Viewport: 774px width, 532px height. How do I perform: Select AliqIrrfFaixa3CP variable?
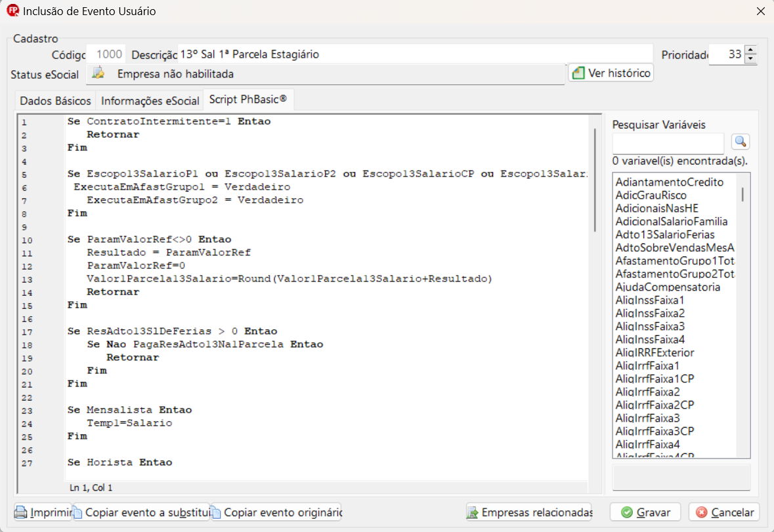[x=655, y=432]
